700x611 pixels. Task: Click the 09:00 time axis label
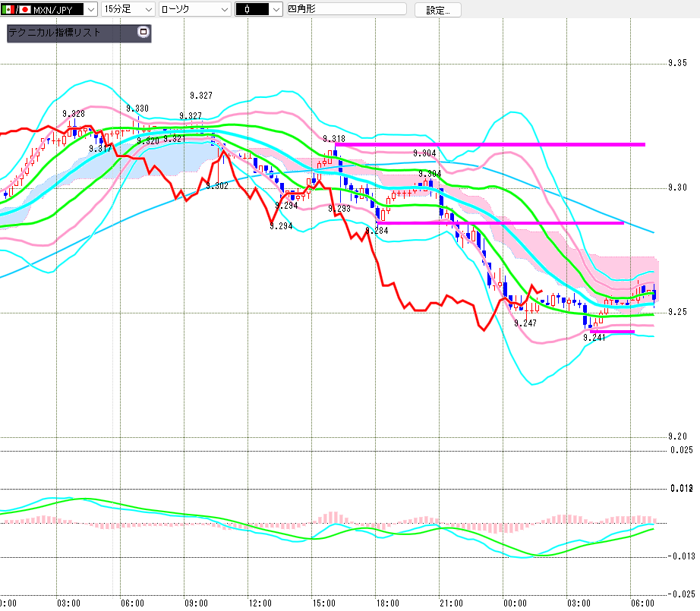click(x=196, y=603)
